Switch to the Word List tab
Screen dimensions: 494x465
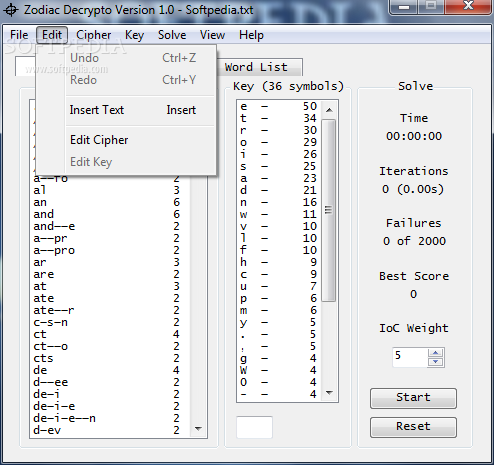[259, 67]
